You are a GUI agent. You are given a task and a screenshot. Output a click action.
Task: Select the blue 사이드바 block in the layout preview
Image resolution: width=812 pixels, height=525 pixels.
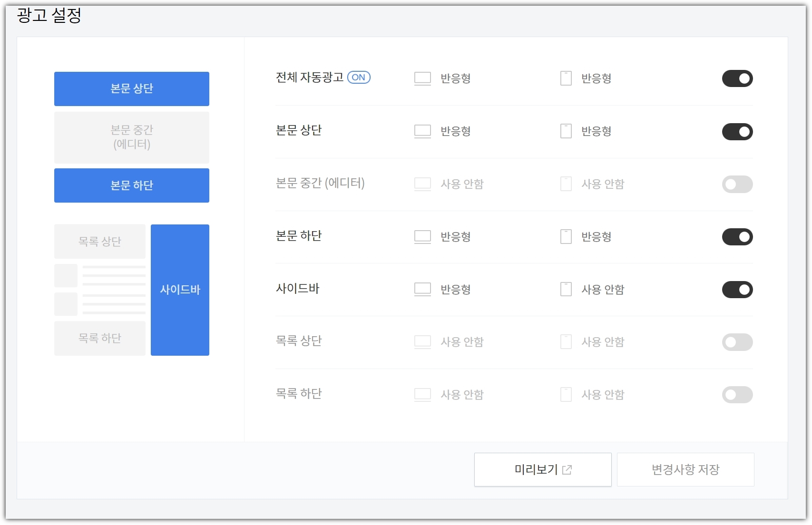(180, 290)
